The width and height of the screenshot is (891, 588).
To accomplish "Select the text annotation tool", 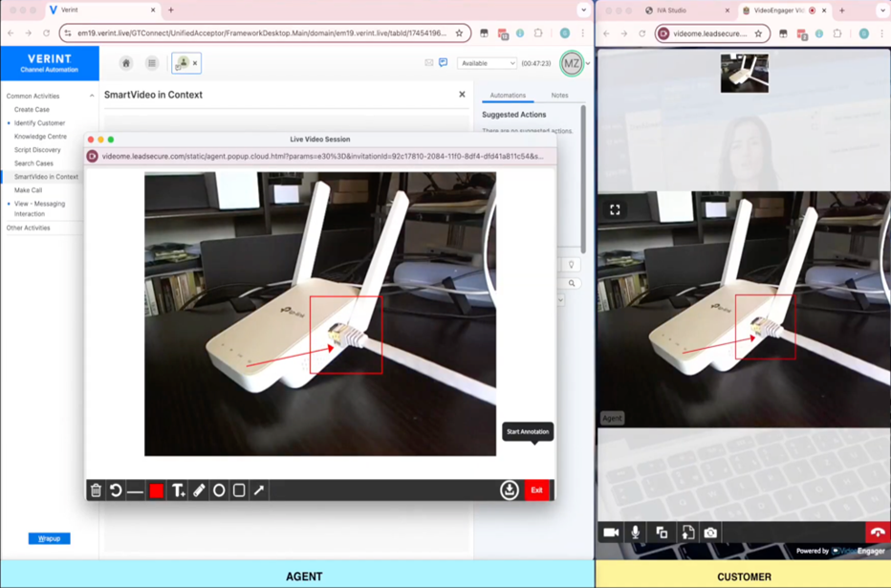I will [179, 490].
